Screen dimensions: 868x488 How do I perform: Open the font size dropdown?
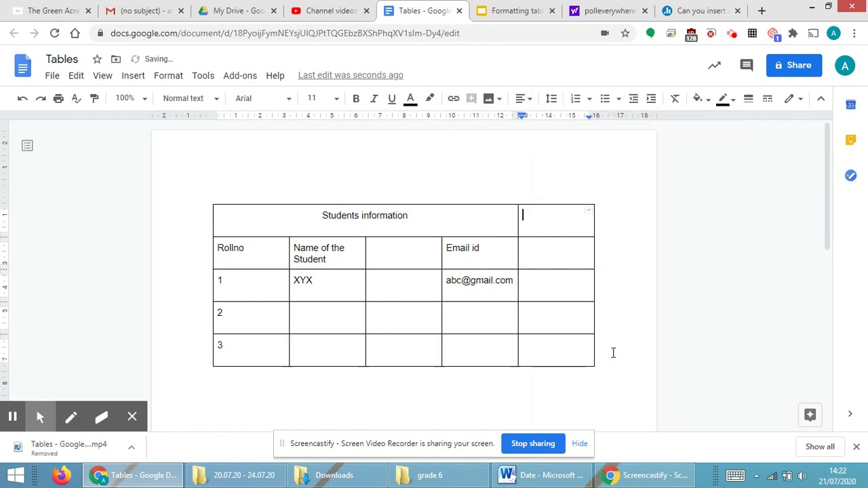point(322,98)
